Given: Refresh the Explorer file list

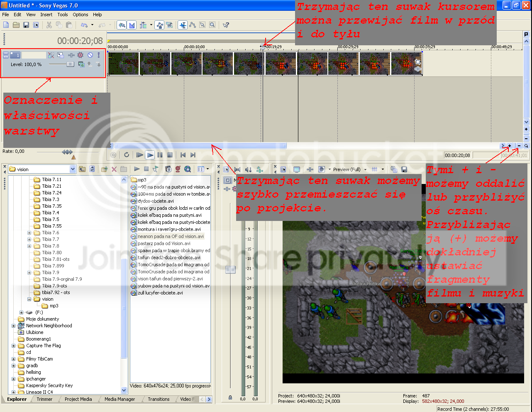Looking at the screenshot, I should 92,169.
